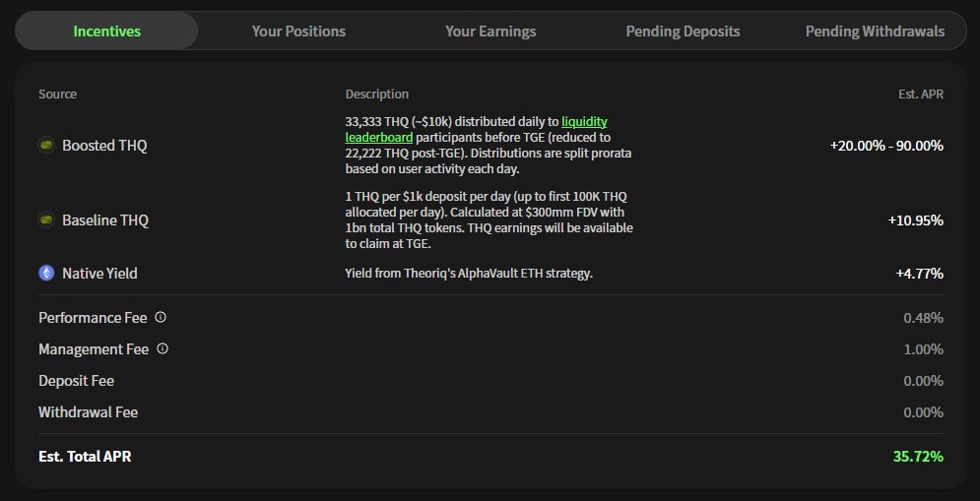This screenshot has height=501, width=980.
Task: Select the Pending Deposits tab
Action: [x=684, y=31]
